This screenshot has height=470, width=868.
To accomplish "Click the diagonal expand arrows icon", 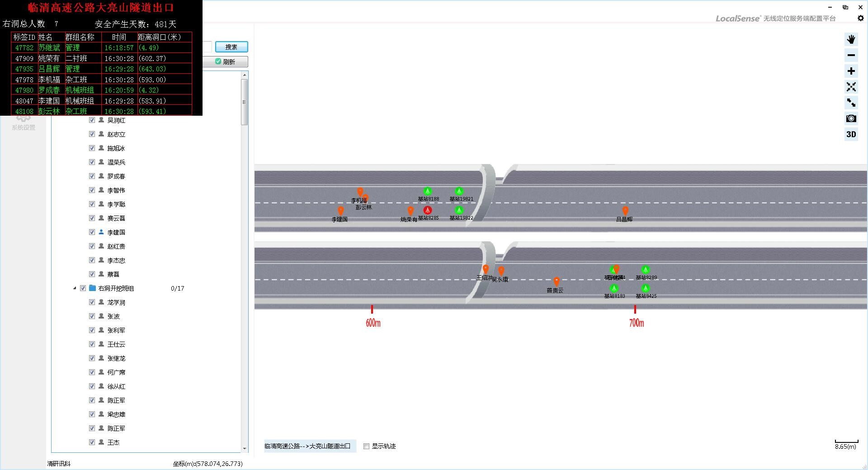I will [851, 103].
